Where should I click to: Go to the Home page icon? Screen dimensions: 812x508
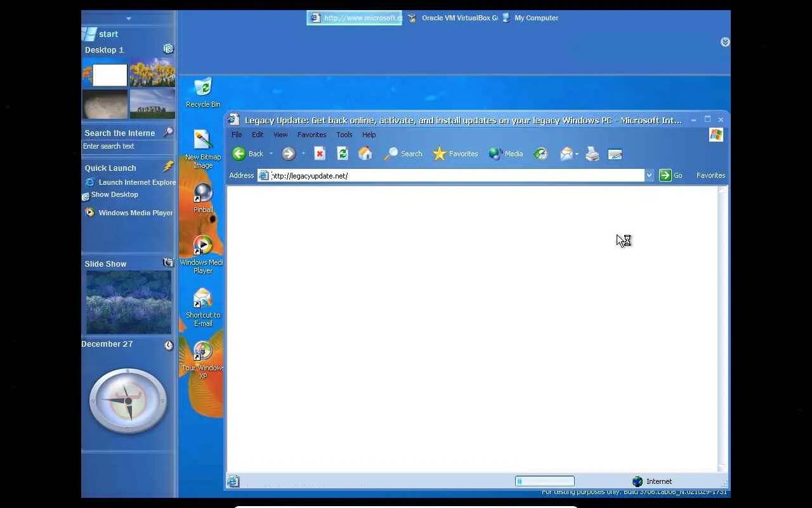(x=365, y=154)
